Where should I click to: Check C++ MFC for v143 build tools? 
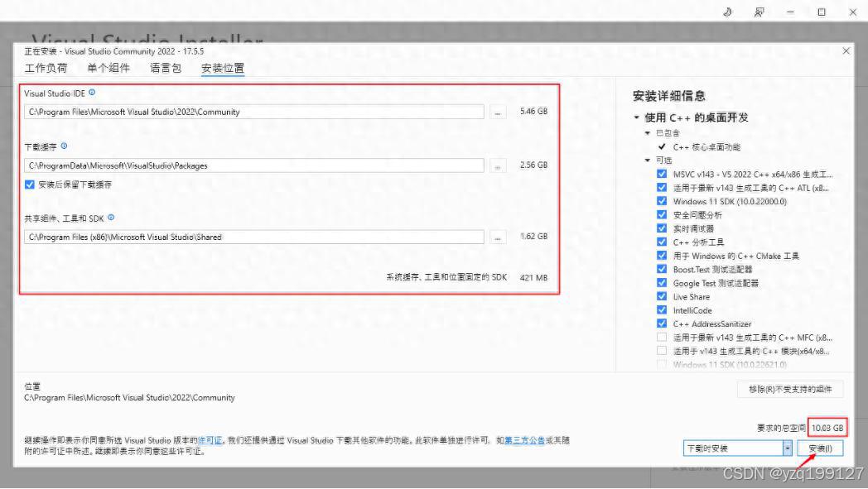click(662, 337)
